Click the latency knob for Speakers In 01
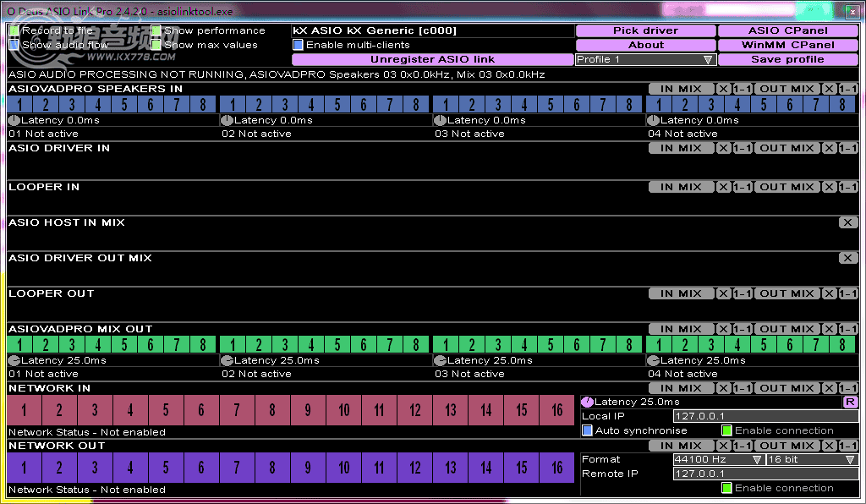 click(x=14, y=120)
